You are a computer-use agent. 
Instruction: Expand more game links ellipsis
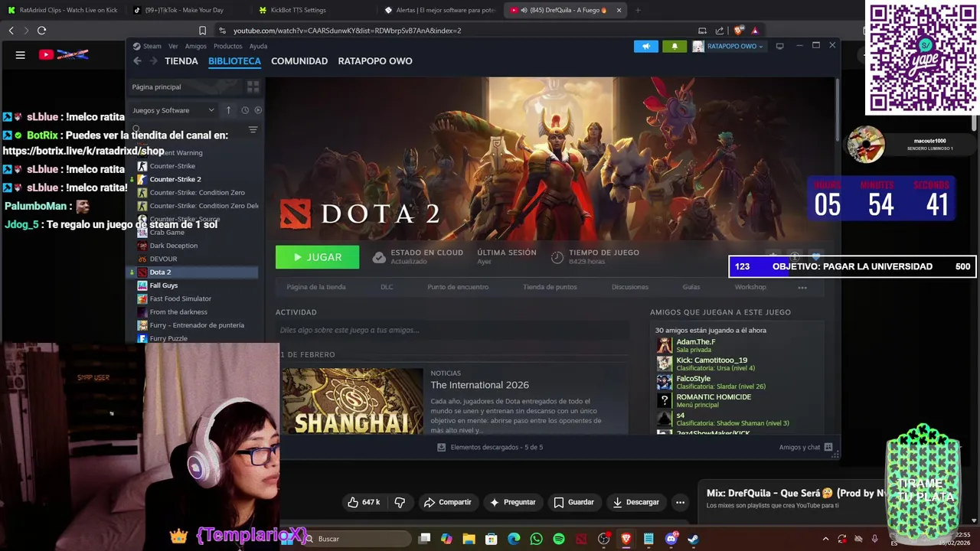click(x=802, y=288)
